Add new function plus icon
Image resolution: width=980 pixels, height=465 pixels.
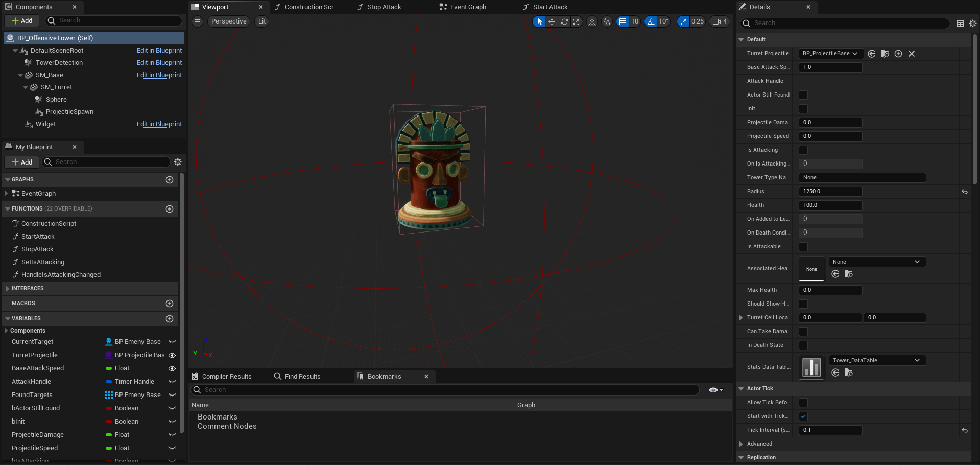[x=170, y=209]
